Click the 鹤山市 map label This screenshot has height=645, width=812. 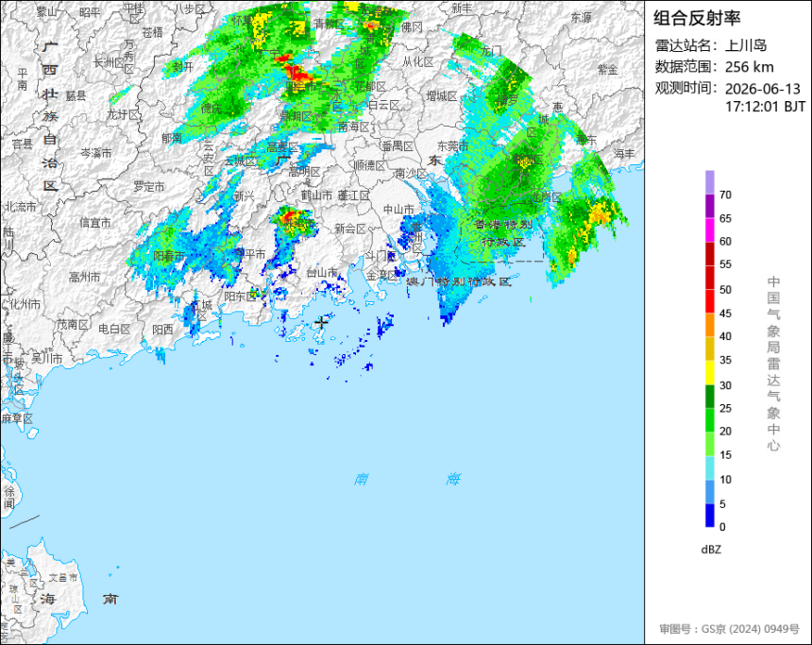coord(316,195)
